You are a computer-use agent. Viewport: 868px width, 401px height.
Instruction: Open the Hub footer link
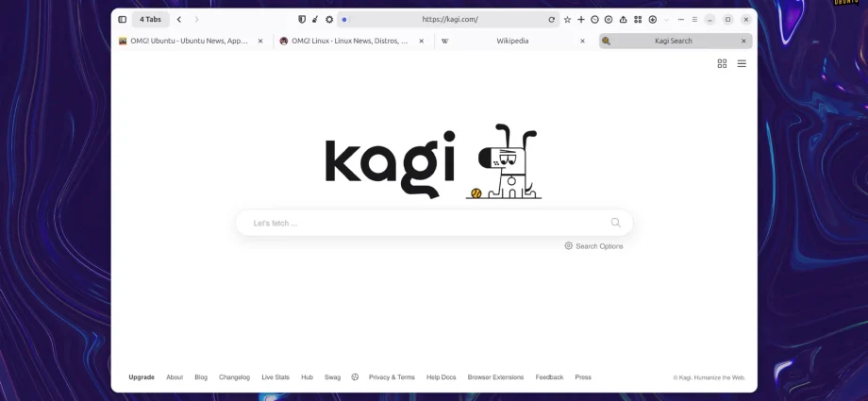308,377
